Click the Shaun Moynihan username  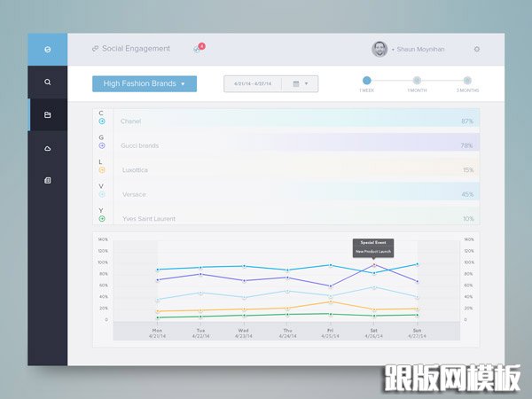(420, 49)
